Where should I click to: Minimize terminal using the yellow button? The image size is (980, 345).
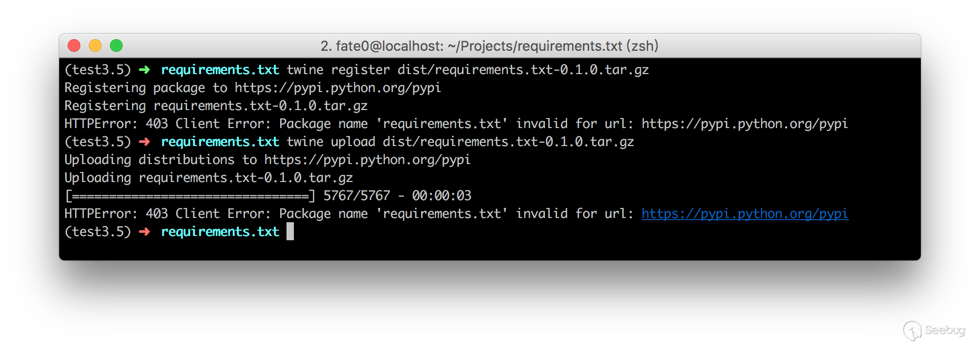click(x=95, y=46)
